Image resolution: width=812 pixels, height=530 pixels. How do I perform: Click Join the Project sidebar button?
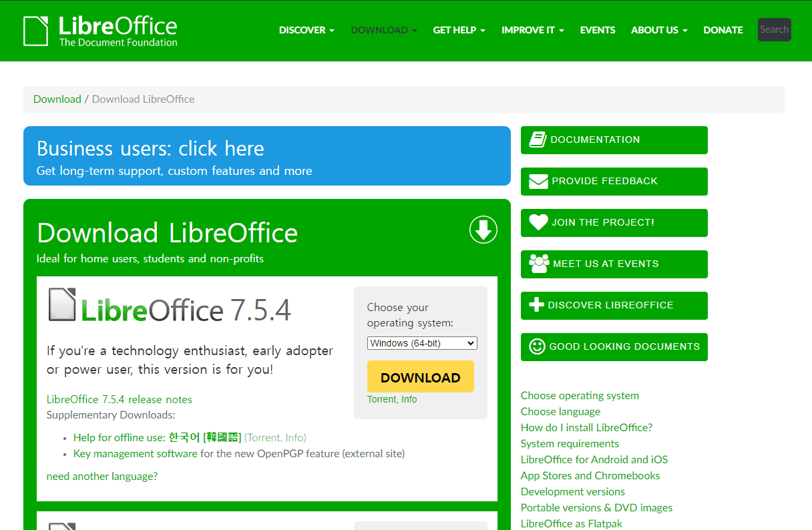pos(614,223)
